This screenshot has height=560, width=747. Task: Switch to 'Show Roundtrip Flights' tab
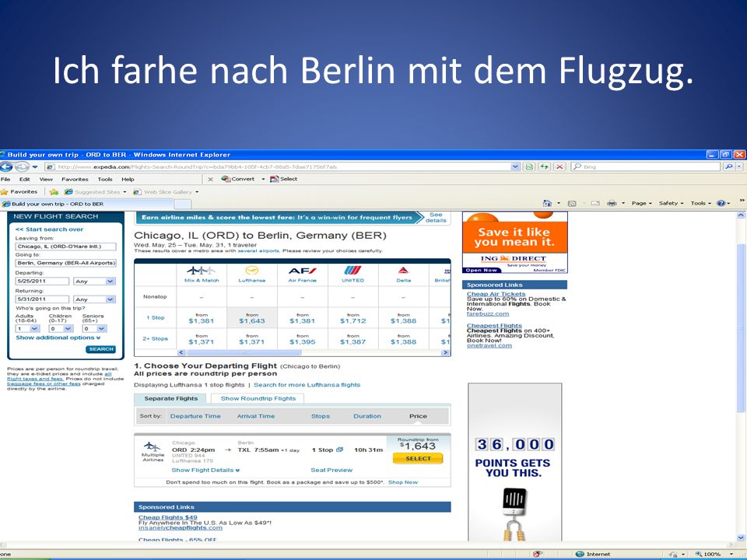click(258, 398)
